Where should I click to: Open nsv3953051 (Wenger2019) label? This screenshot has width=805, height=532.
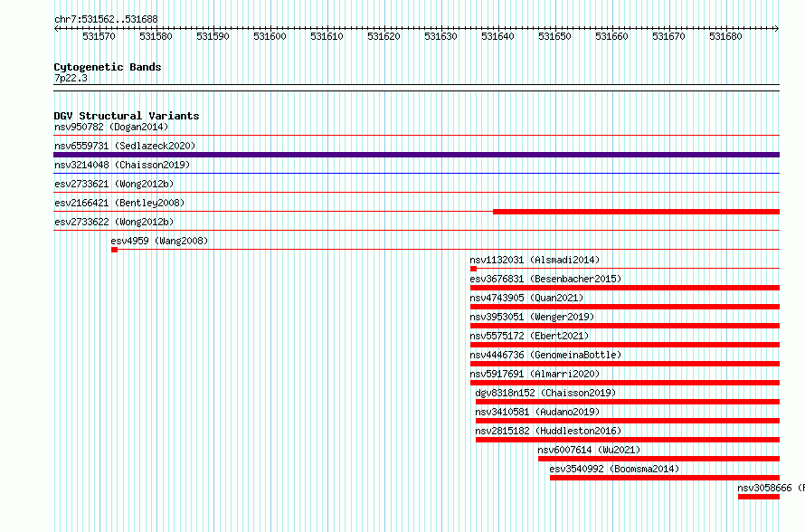(532, 317)
